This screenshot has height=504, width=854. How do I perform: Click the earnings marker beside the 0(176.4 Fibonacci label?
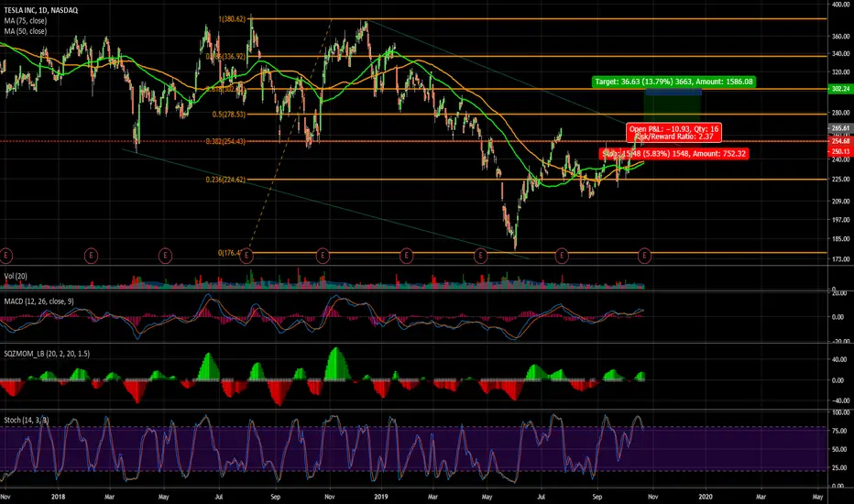[246, 255]
